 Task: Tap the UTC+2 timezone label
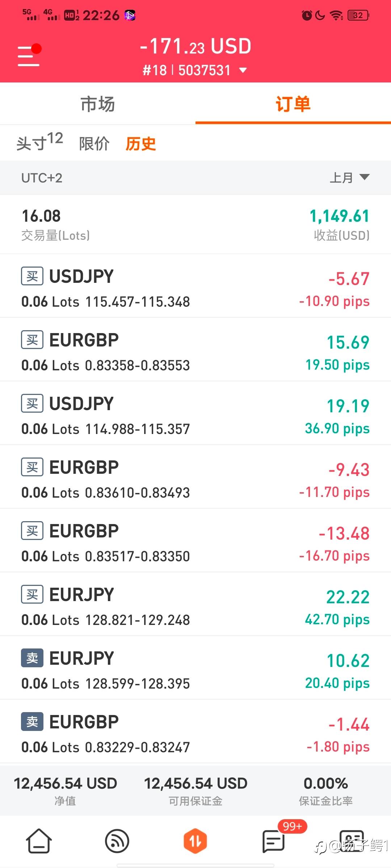[42, 178]
